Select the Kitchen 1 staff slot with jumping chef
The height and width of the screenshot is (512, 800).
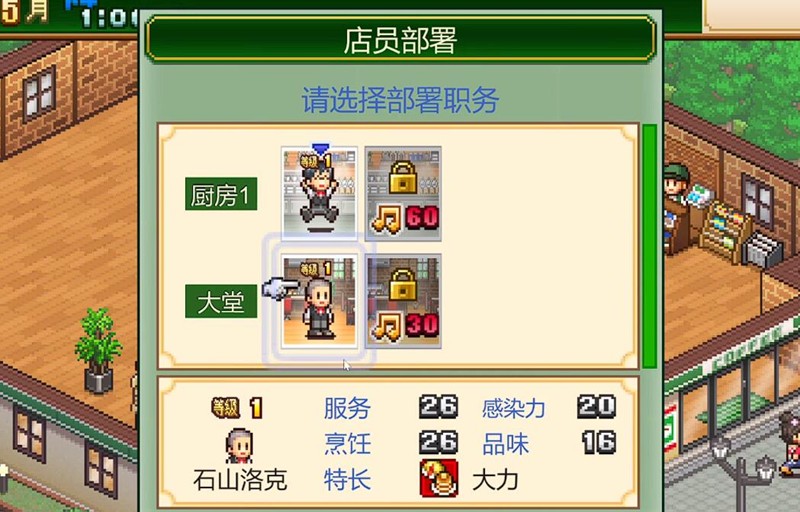320,194
